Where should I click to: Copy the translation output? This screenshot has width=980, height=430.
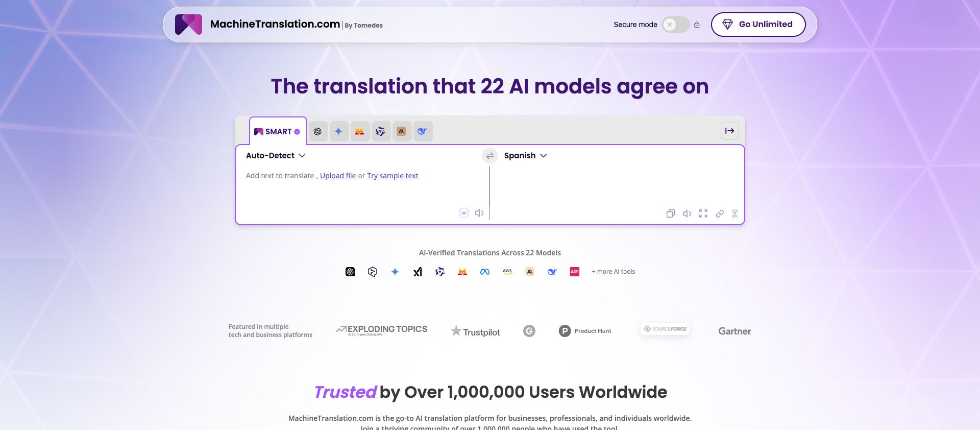(671, 213)
